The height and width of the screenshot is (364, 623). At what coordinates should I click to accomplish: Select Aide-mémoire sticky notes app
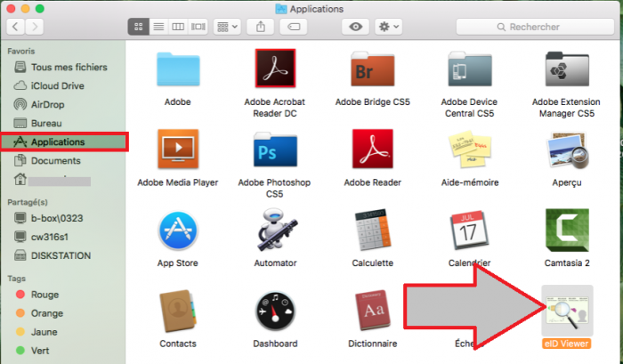pyautogui.click(x=470, y=149)
